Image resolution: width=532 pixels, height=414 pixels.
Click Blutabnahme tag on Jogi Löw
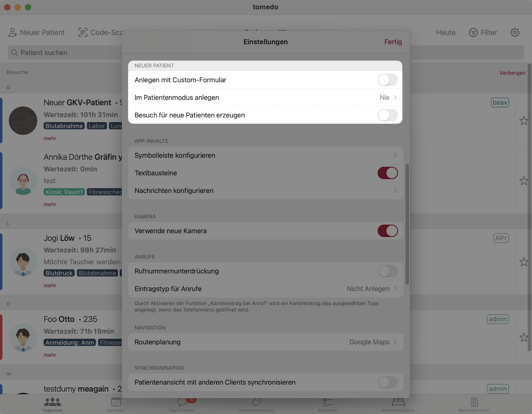97,273
